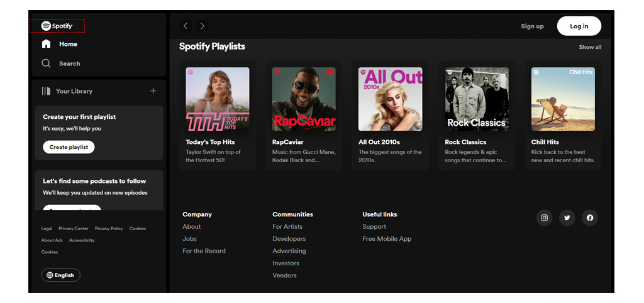Click the RapCaviar playlist title
Viewport: 644px width, 303px height.
[288, 142]
